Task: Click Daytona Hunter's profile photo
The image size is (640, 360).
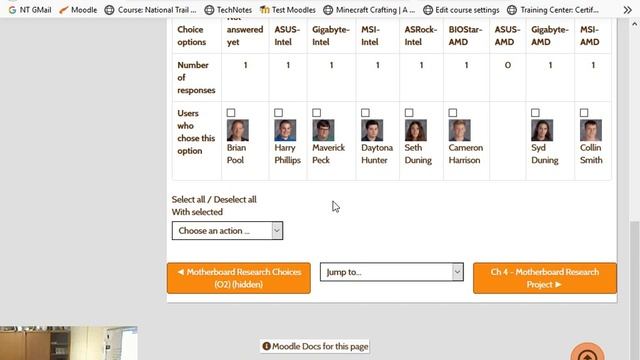Action: (x=372, y=130)
